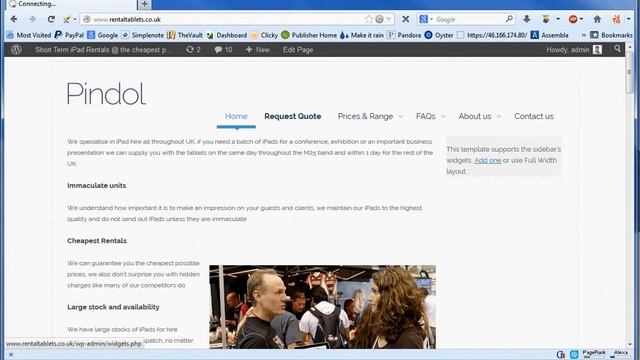Open the updates icon showing 2

[193, 50]
